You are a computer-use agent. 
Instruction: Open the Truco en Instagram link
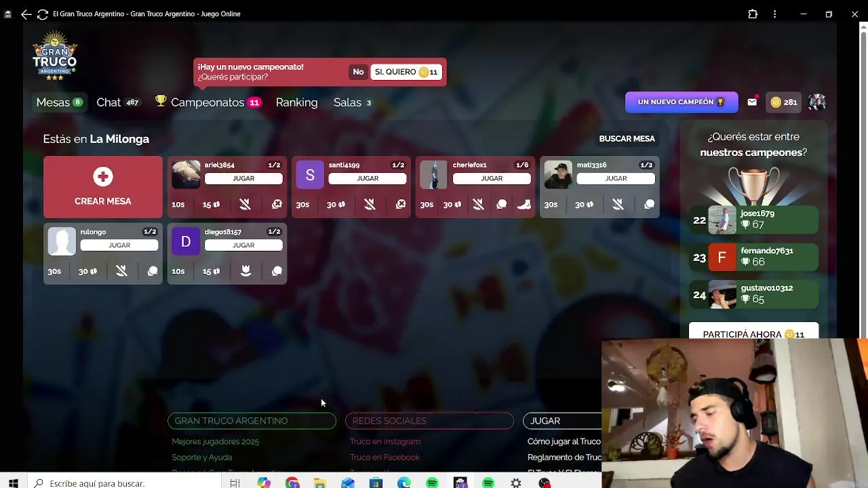385,441
